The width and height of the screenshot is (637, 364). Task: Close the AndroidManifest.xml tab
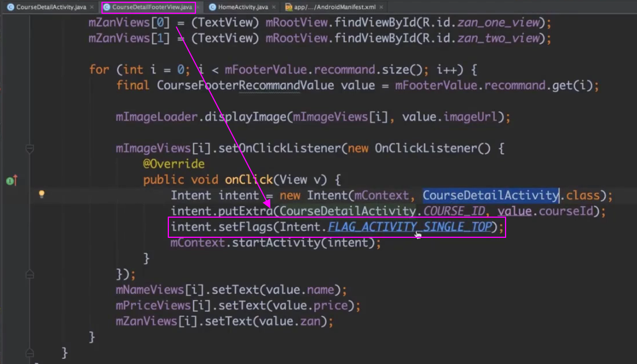(x=381, y=7)
